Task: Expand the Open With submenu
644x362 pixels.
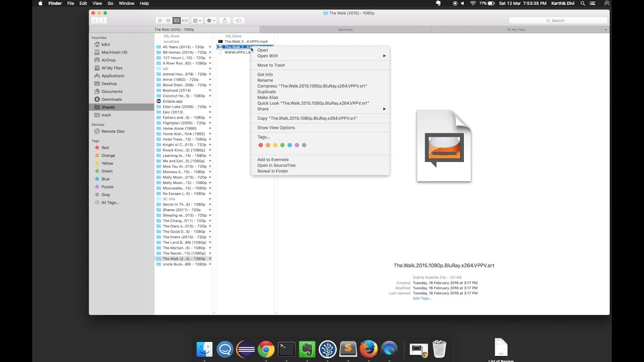Action: tap(320, 56)
